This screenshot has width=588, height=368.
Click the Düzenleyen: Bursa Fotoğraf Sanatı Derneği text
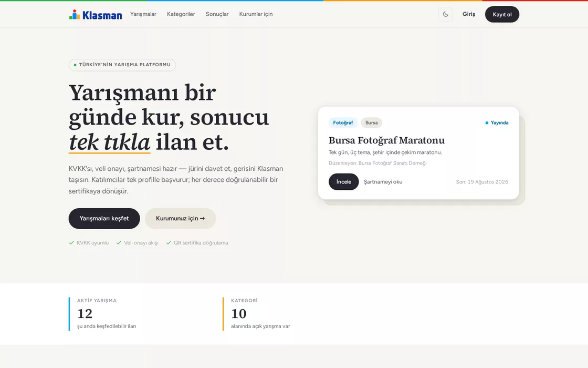(377, 163)
